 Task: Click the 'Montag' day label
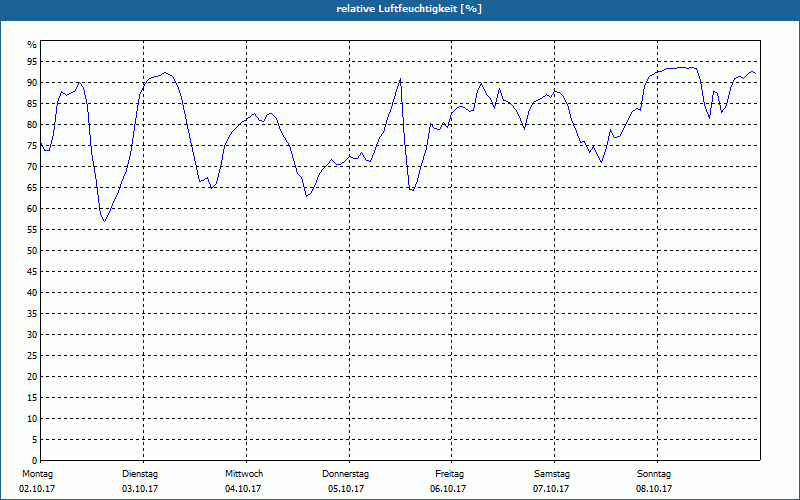[x=37, y=474]
